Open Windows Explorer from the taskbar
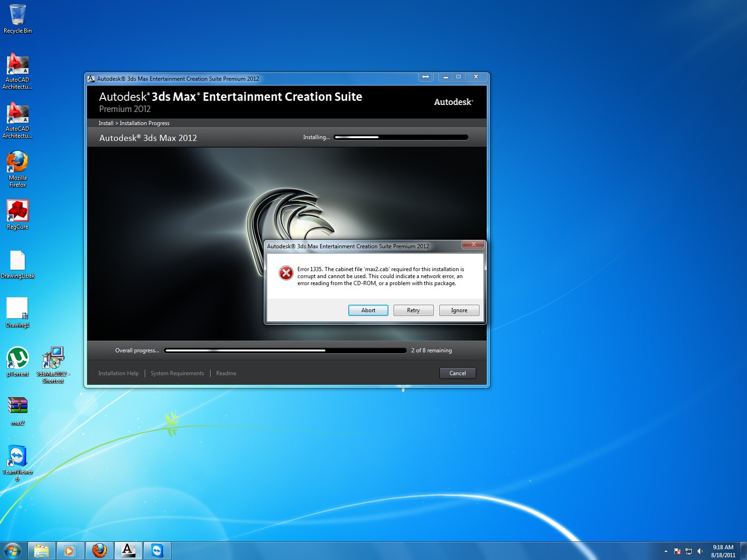The image size is (747, 560). click(x=42, y=551)
